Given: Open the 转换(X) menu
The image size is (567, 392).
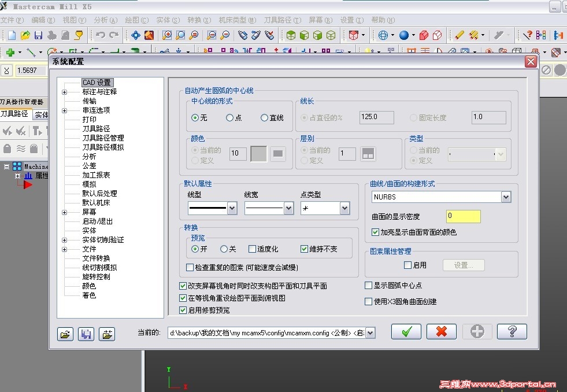Looking at the screenshot, I should coord(199,20).
